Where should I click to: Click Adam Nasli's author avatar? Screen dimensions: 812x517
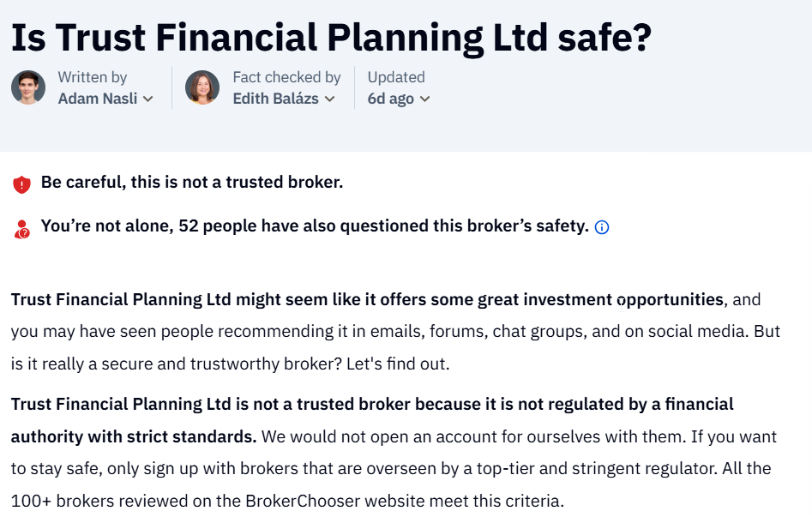(x=28, y=87)
